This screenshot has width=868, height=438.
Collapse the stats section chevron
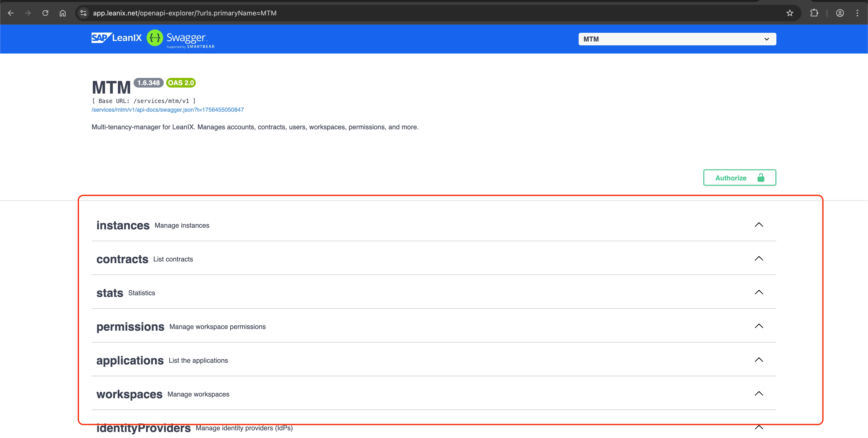click(x=759, y=292)
